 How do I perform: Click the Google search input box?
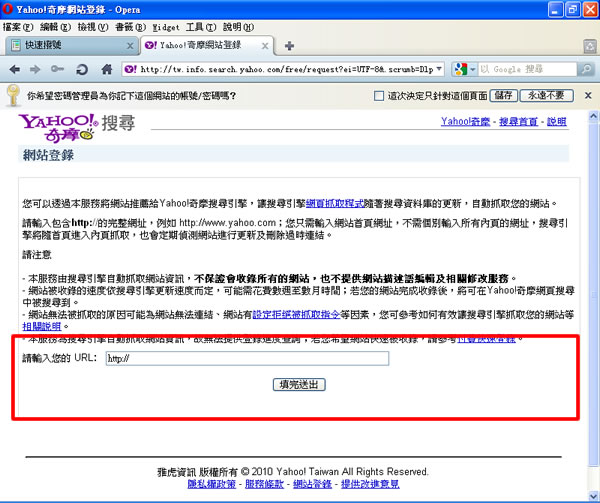point(527,69)
